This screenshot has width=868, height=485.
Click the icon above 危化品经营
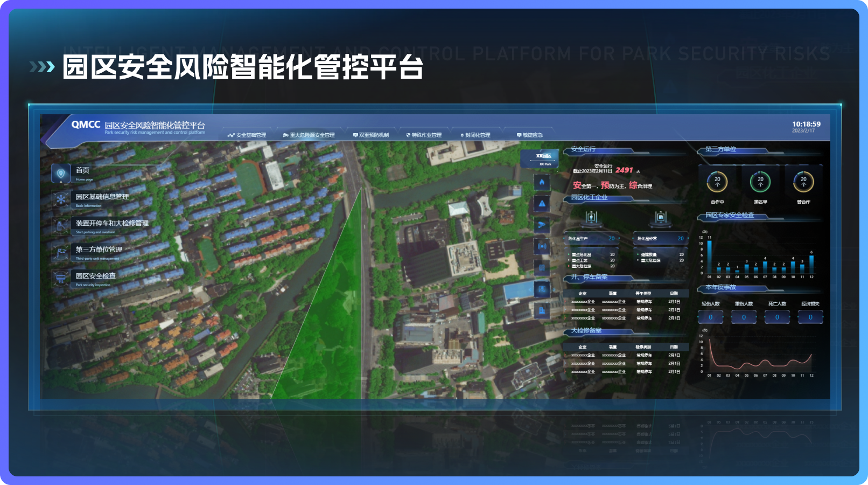(661, 217)
